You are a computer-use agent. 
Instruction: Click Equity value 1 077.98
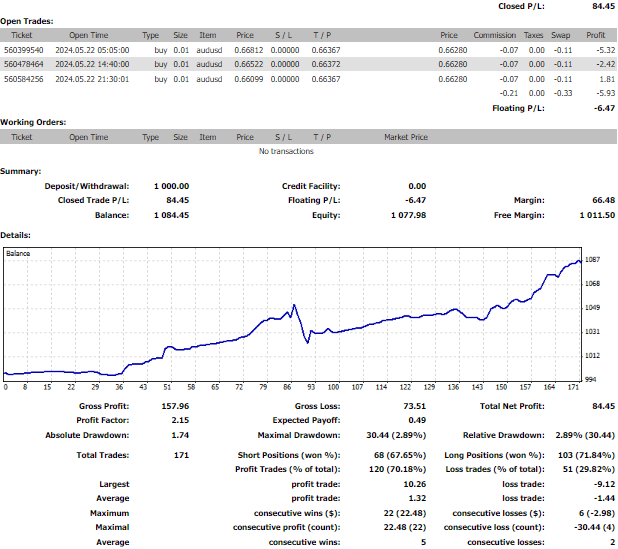pyautogui.click(x=408, y=215)
